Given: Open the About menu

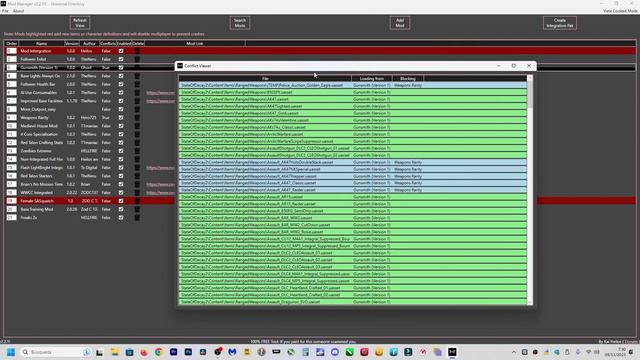Looking at the screenshot, I should (18, 11).
